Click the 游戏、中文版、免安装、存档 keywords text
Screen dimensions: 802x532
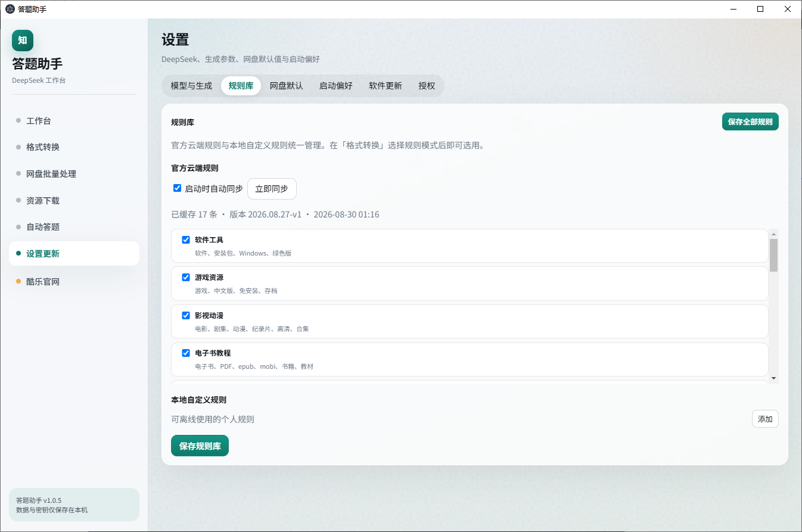tap(236, 291)
